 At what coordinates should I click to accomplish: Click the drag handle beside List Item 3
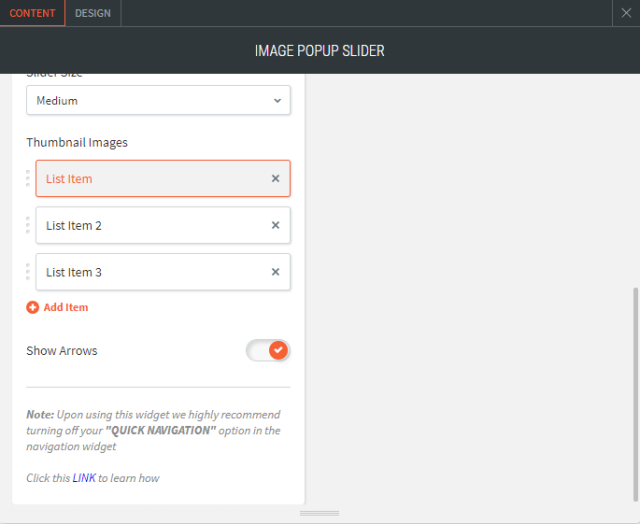pos(28,272)
